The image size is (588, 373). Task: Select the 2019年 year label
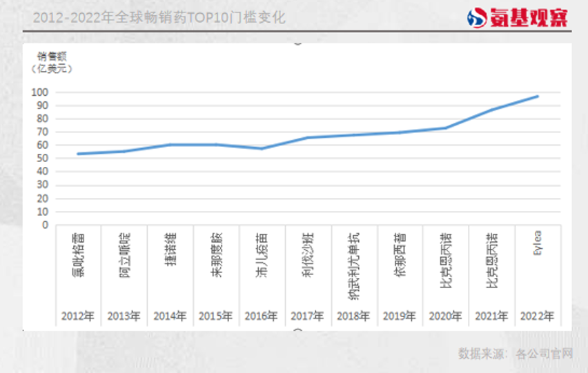(400, 316)
